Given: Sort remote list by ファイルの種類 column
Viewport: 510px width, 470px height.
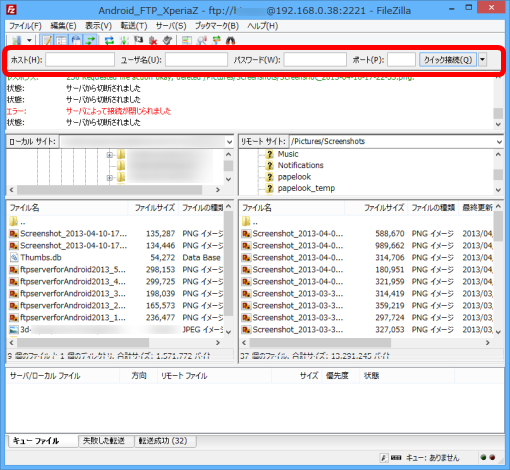Looking at the screenshot, I should (x=433, y=208).
